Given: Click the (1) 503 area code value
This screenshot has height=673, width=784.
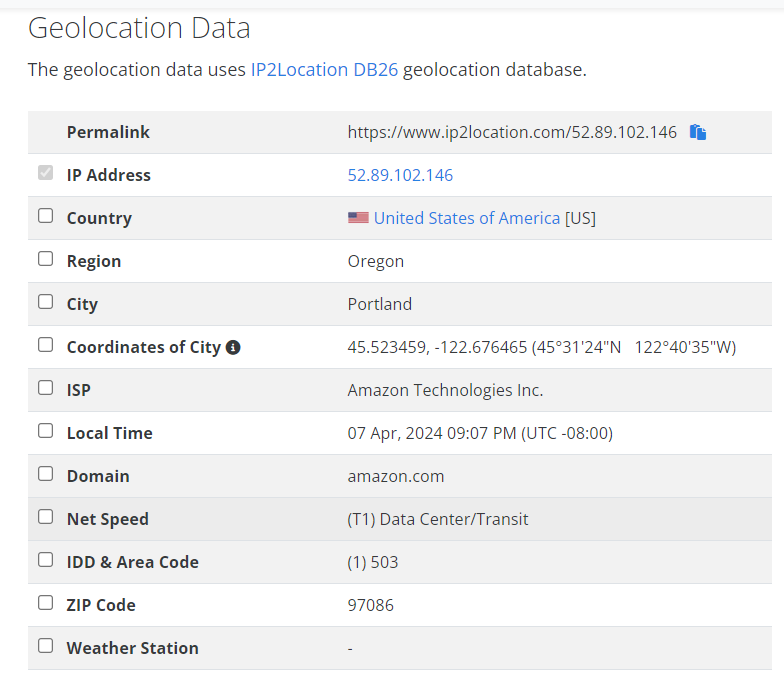Looking at the screenshot, I should 372,562.
